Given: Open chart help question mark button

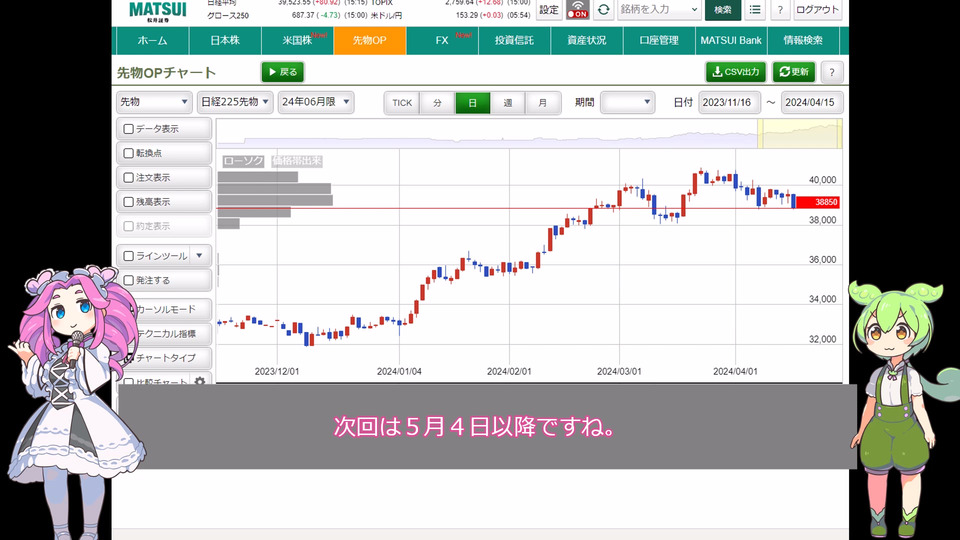Looking at the screenshot, I should click(831, 72).
